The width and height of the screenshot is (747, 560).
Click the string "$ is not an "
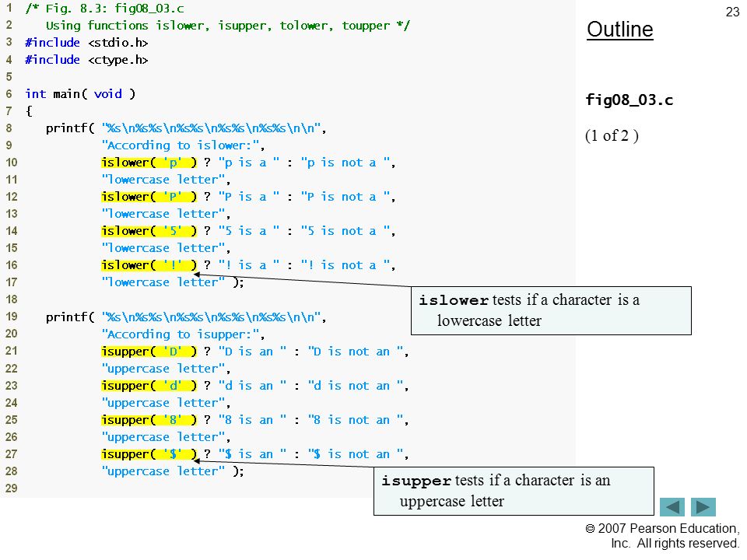(356, 454)
